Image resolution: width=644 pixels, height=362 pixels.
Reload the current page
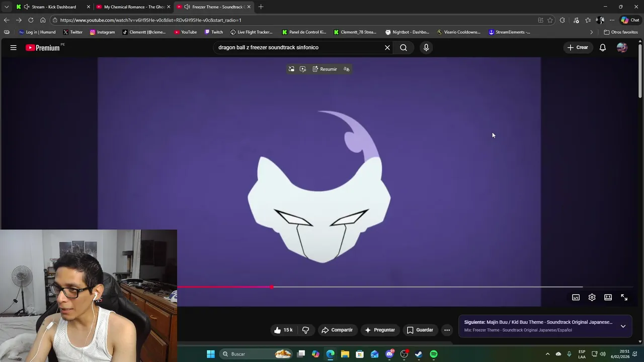coord(31,20)
